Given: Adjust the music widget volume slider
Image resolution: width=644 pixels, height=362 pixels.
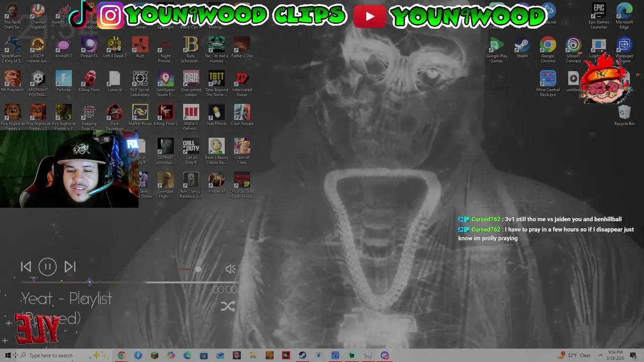Looking at the screenshot, I should point(198,269).
